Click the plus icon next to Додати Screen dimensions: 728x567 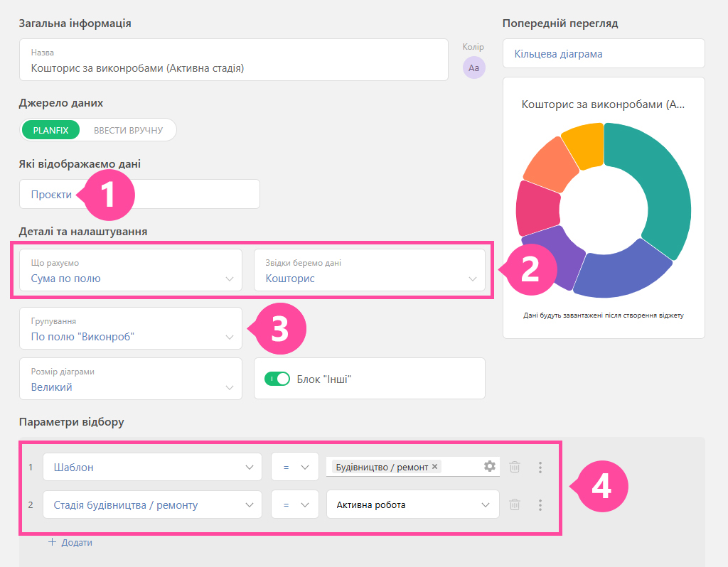(53, 542)
